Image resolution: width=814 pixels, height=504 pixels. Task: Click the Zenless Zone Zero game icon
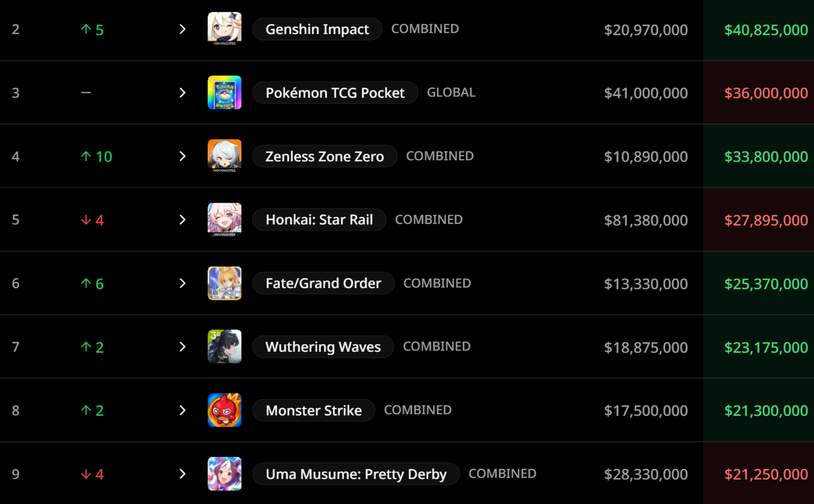[224, 156]
